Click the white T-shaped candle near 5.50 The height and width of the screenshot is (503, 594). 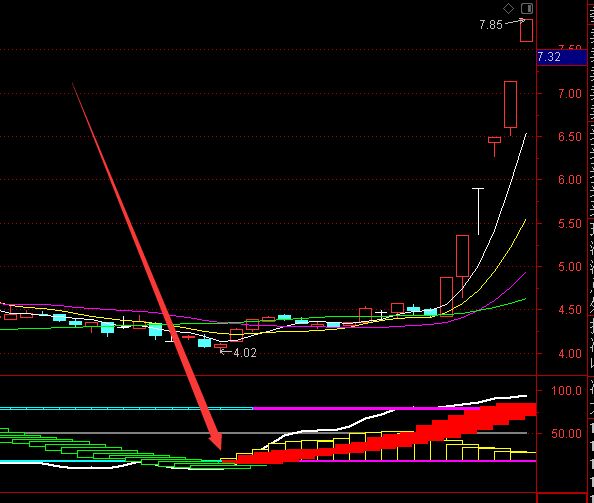tap(478, 211)
